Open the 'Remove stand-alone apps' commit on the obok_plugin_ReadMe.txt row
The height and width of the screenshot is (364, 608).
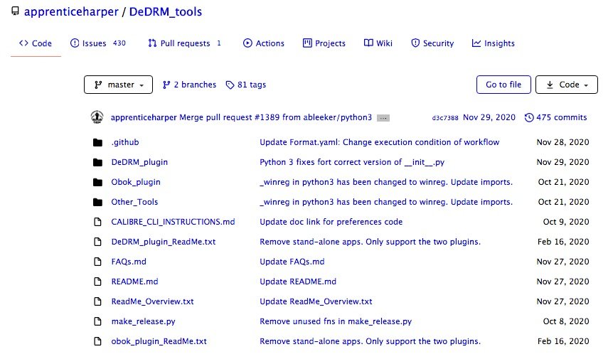click(x=370, y=341)
